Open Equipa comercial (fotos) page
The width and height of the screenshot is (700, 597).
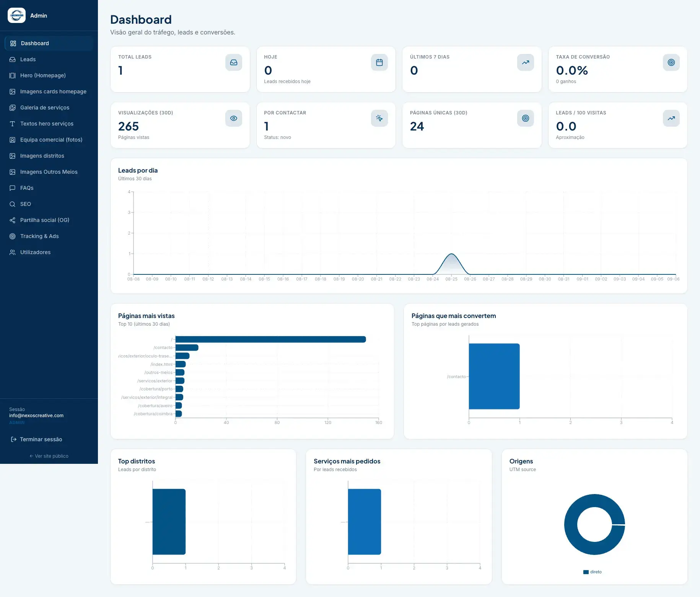[49, 140]
